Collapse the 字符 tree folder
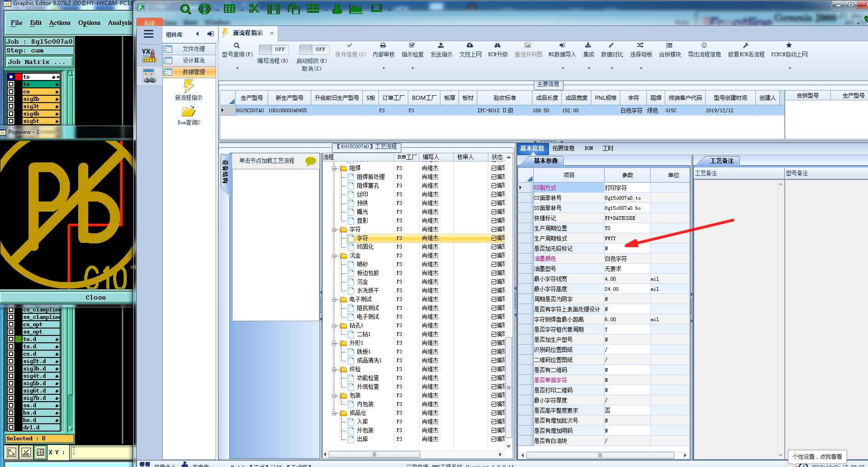 pos(335,230)
